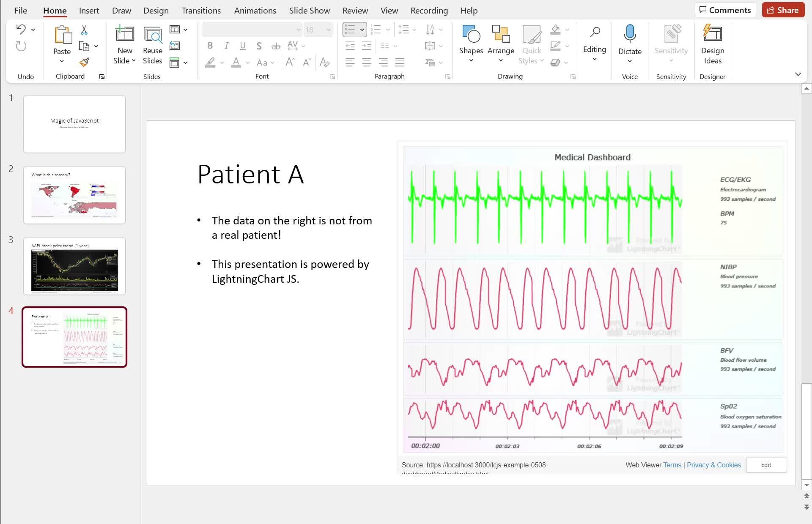This screenshot has width=812, height=524.
Task: Click the Share button
Action: pyautogui.click(x=782, y=10)
